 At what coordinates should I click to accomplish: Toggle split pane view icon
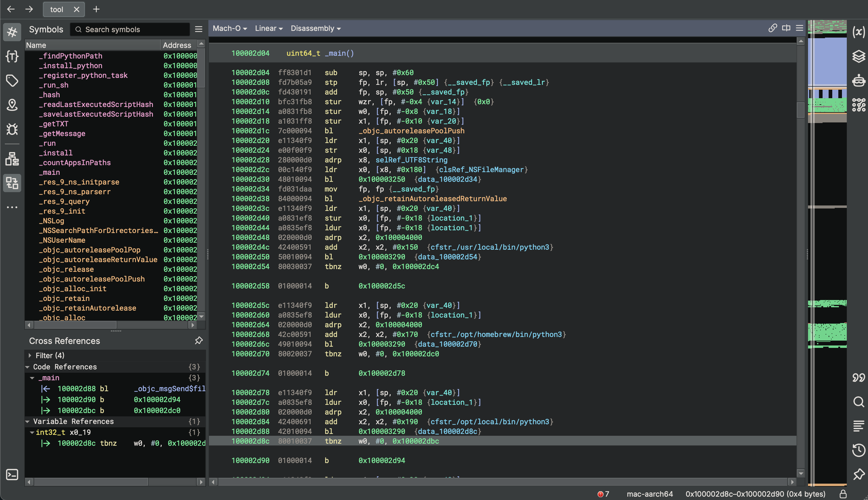click(786, 28)
